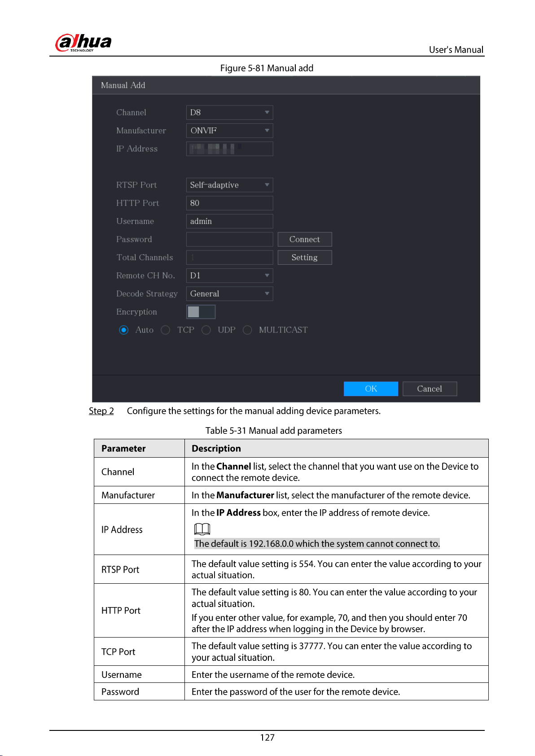Select the Auto radio button
The height and width of the screenshot is (756, 535).
click(124, 330)
